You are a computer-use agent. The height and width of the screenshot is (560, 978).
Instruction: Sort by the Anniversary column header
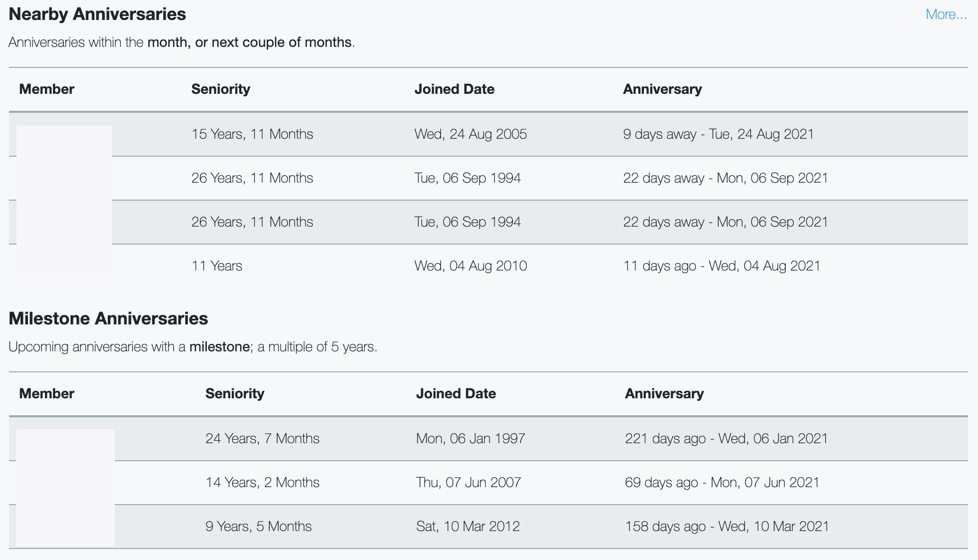tap(662, 89)
